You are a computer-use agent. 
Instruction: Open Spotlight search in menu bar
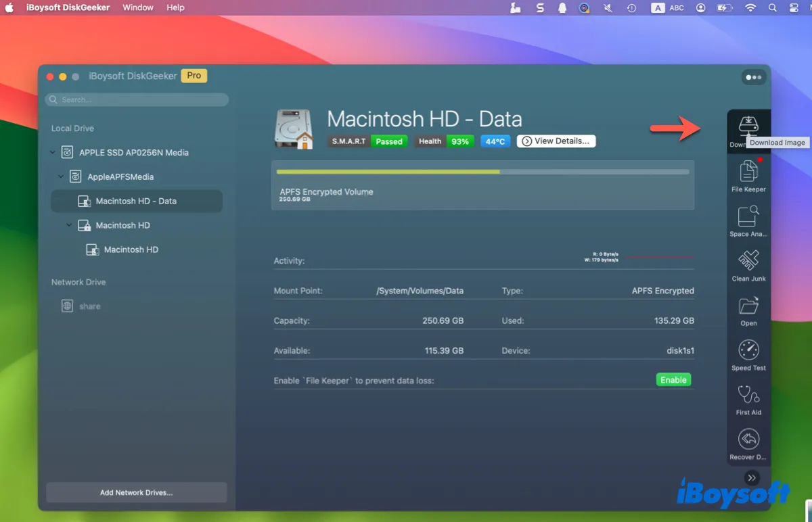click(x=772, y=7)
